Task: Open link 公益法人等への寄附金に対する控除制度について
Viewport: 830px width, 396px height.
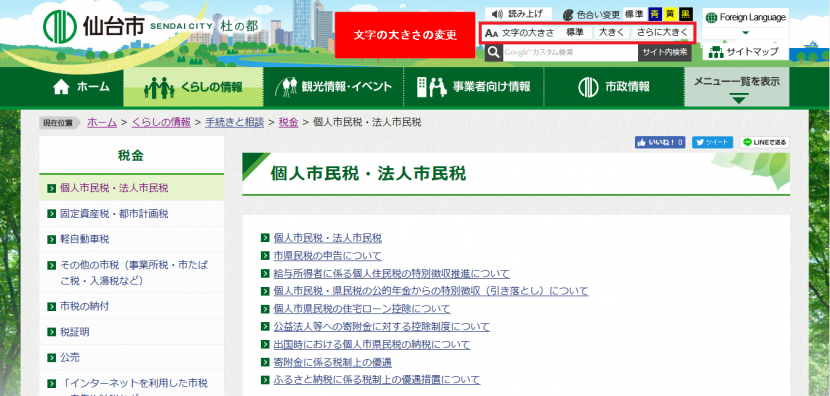Action: [382, 327]
